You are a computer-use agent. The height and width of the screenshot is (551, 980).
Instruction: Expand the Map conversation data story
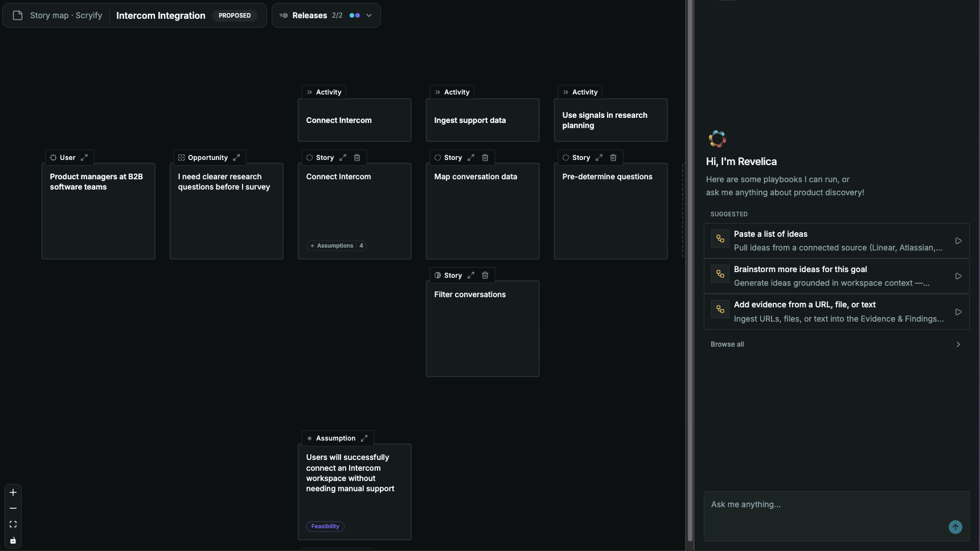click(x=471, y=158)
